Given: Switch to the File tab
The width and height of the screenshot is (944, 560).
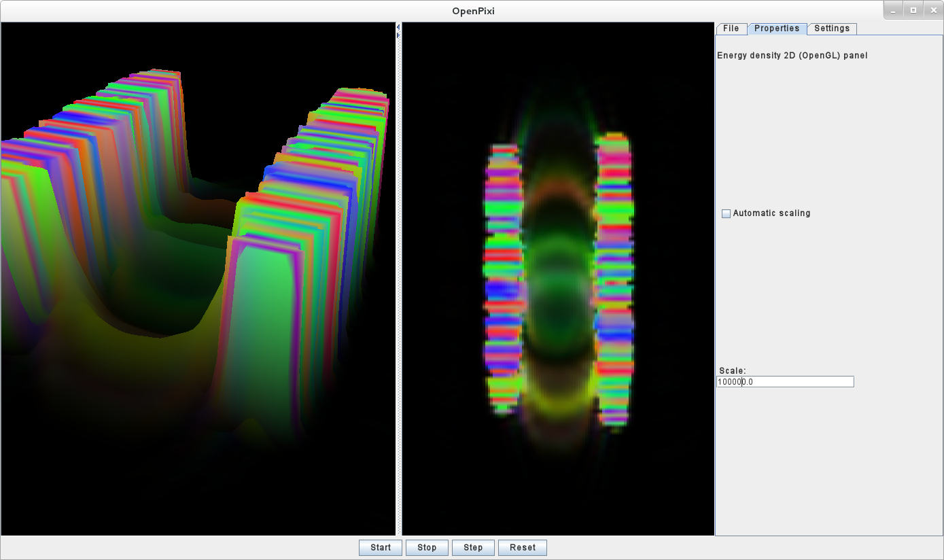Looking at the screenshot, I should coord(731,29).
